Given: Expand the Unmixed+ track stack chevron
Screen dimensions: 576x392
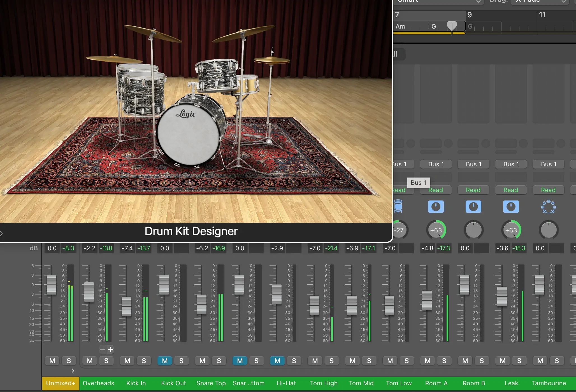Looking at the screenshot, I should pyautogui.click(x=73, y=370).
